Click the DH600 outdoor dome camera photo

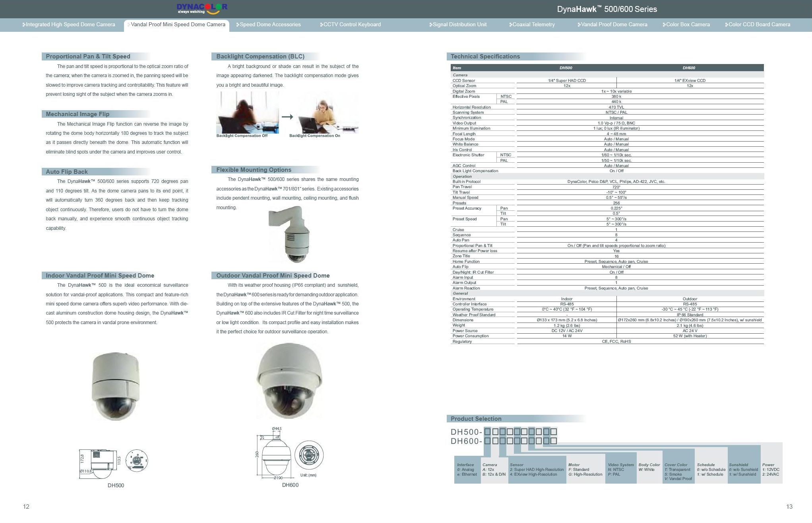[289, 381]
